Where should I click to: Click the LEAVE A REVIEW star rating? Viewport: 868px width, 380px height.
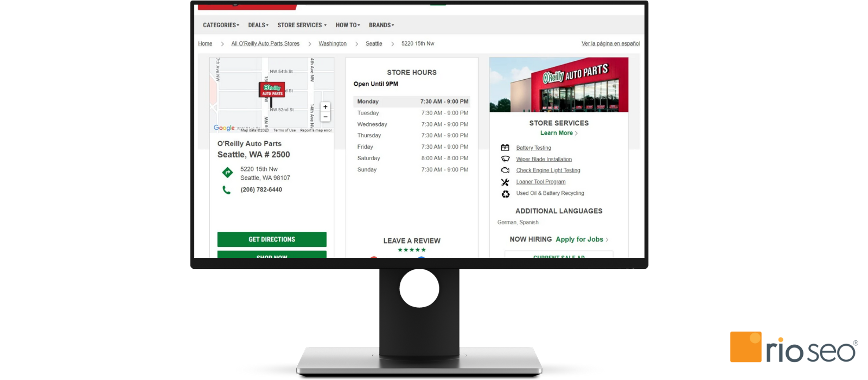[x=412, y=250]
